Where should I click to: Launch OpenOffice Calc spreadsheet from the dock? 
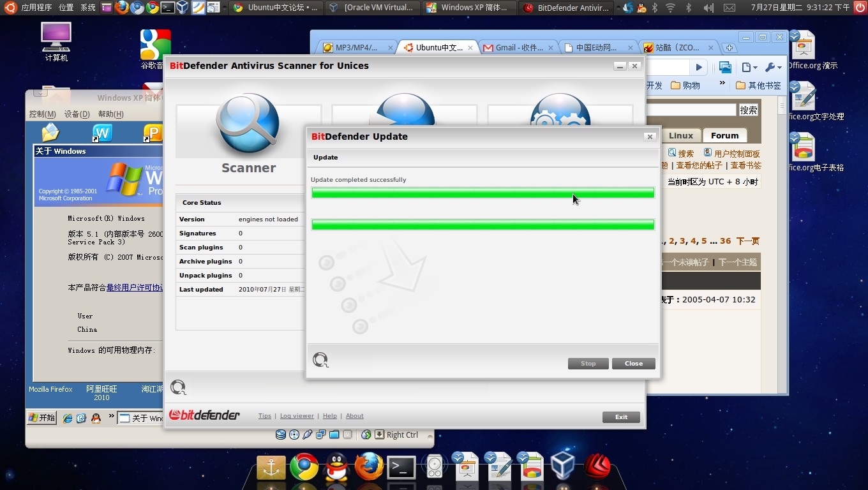click(530, 466)
